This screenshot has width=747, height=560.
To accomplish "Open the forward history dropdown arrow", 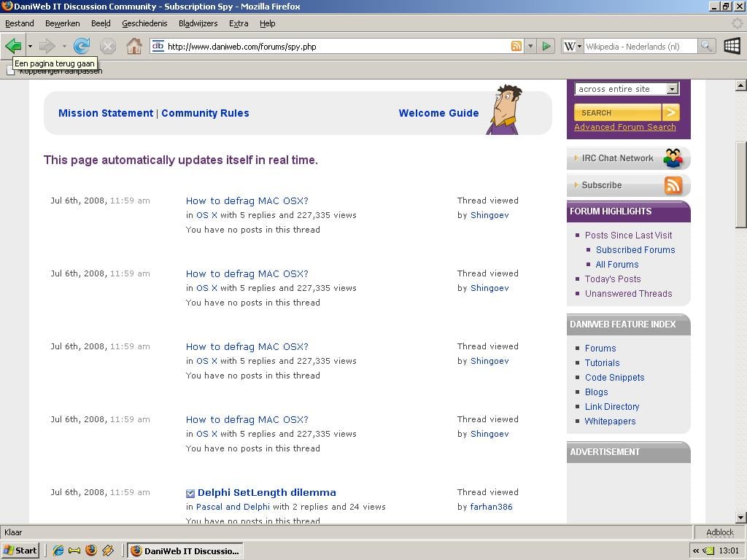I will click(x=64, y=46).
